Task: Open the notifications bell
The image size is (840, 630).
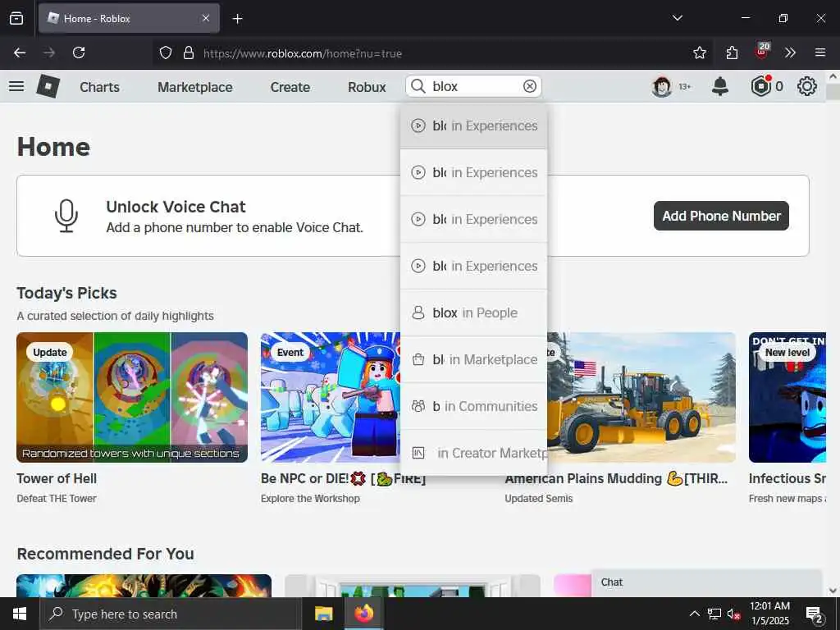Action: pyautogui.click(x=720, y=86)
